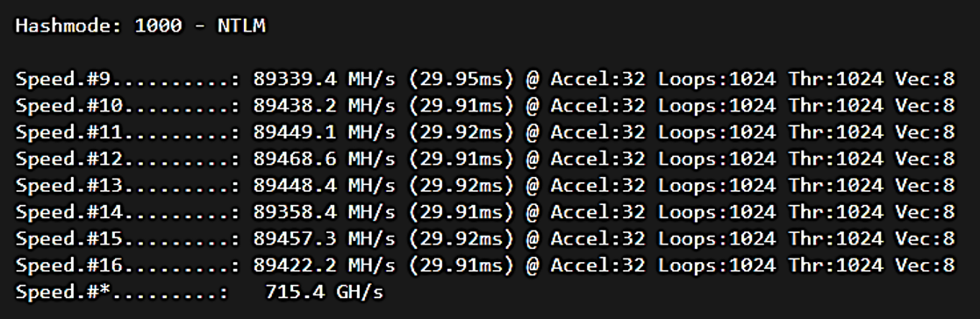Select the 89339.4 MH/s value for Speed.#9
Screen dimensions: 980x319
pos(325,79)
